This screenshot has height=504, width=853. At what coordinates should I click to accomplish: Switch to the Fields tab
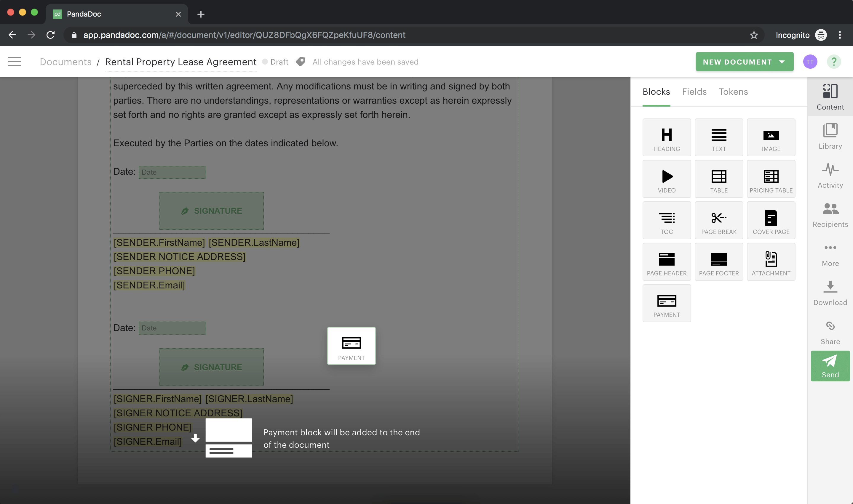tap(694, 92)
